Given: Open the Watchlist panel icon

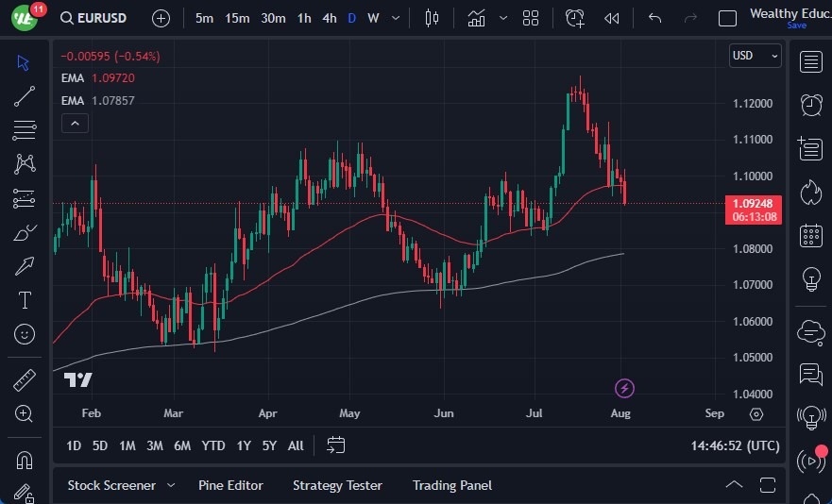Looking at the screenshot, I should (x=810, y=61).
